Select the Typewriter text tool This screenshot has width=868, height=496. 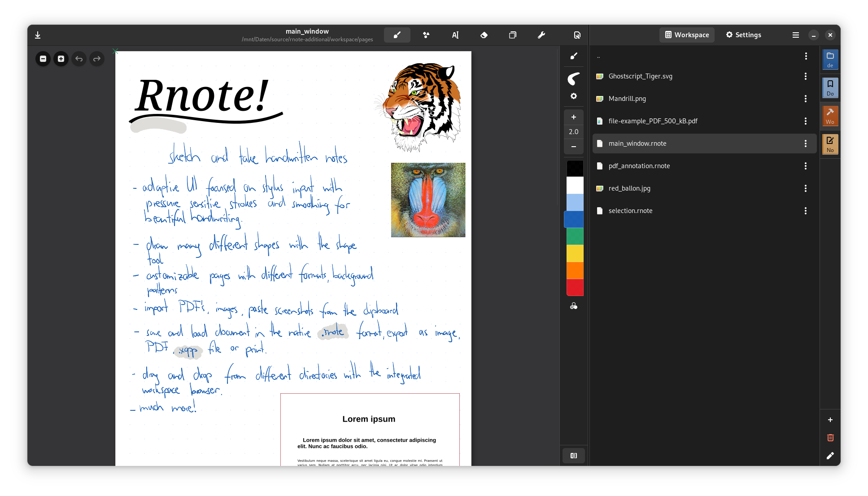pyautogui.click(x=455, y=35)
